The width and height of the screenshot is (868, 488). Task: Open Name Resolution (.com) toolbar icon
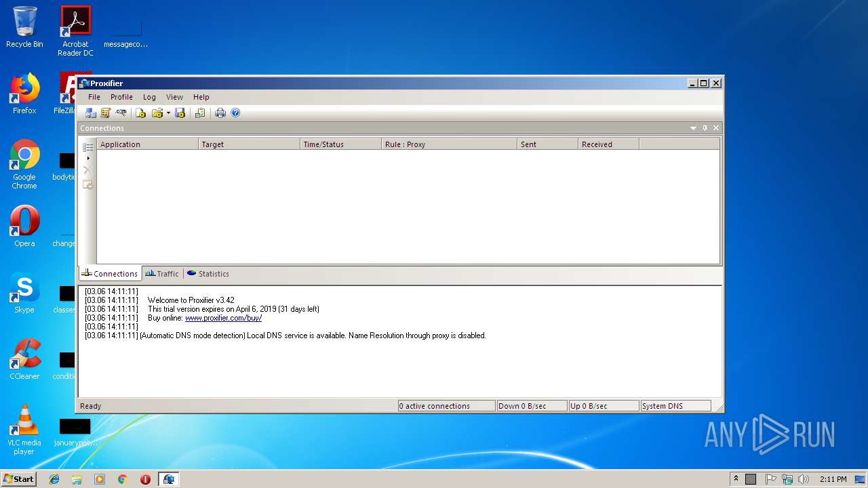coord(121,113)
